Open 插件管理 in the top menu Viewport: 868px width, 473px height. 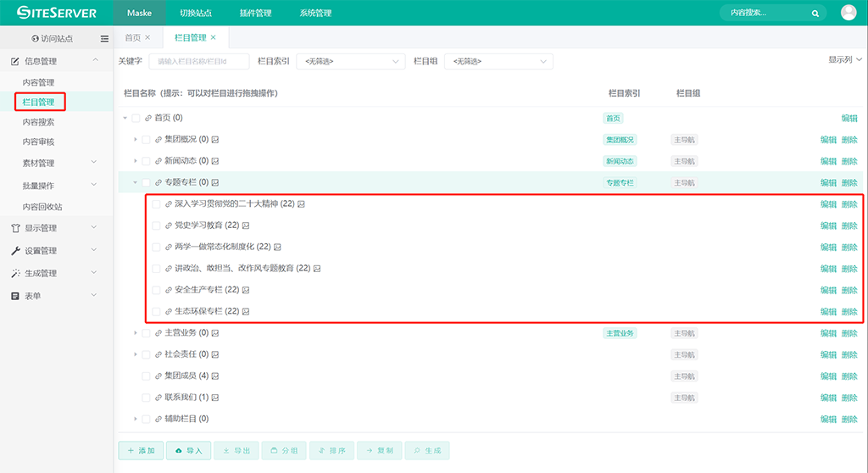pos(255,14)
